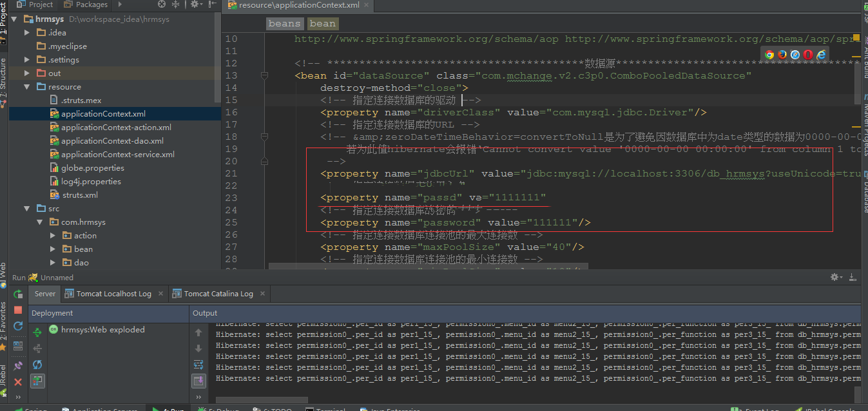The height and width of the screenshot is (411, 868).
Task: Collapse the hrmsys project root
Action: click(x=14, y=19)
